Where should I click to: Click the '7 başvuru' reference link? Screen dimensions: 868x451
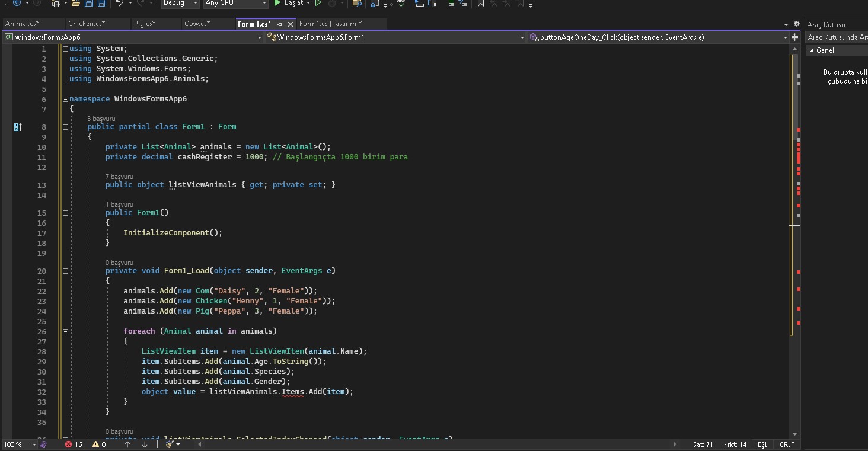coord(119,177)
